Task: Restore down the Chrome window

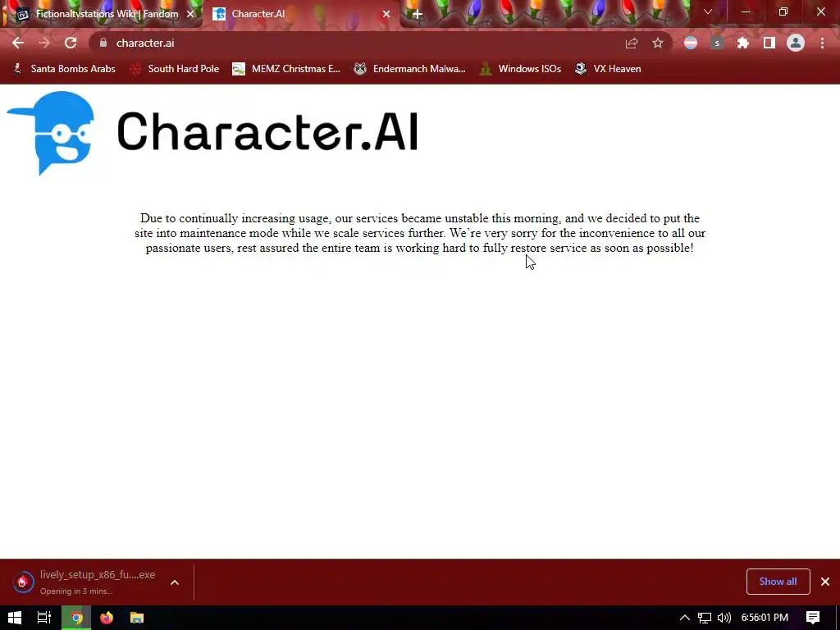Action: click(783, 11)
